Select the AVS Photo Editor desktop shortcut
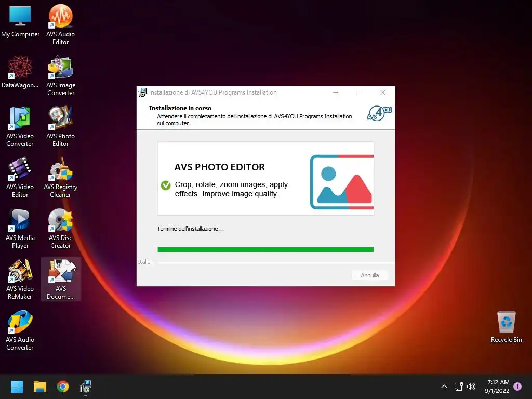 click(x=60, y=127)
